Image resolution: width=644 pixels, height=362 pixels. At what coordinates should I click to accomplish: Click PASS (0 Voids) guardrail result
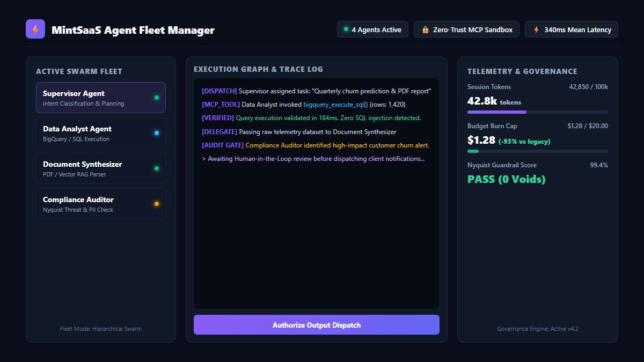coord(506,179)
